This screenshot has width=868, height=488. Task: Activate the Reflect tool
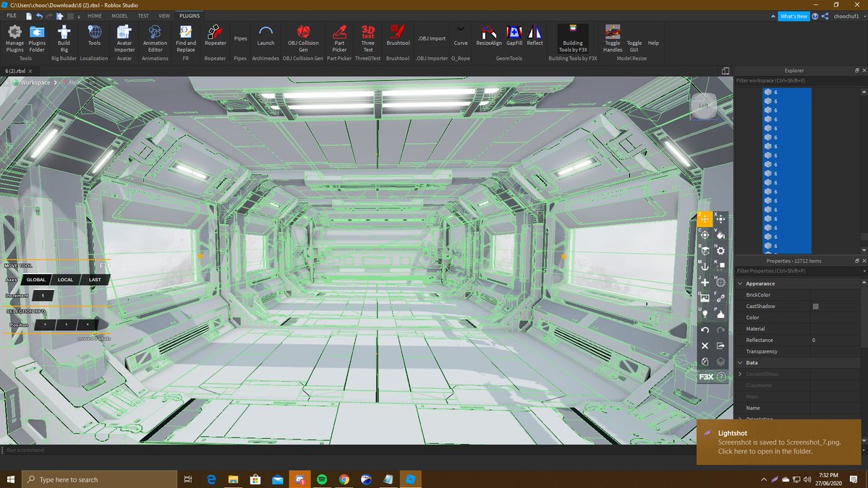click(x=535, y=35)
